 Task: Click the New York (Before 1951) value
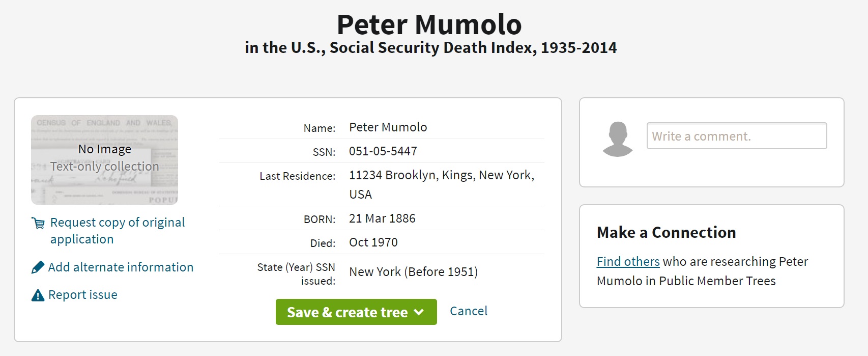click(x=413, y=272)
